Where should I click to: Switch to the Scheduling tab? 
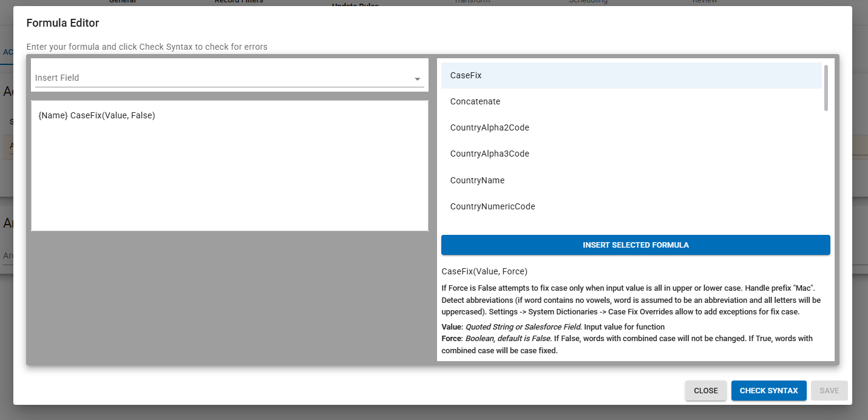click(588, 2)
